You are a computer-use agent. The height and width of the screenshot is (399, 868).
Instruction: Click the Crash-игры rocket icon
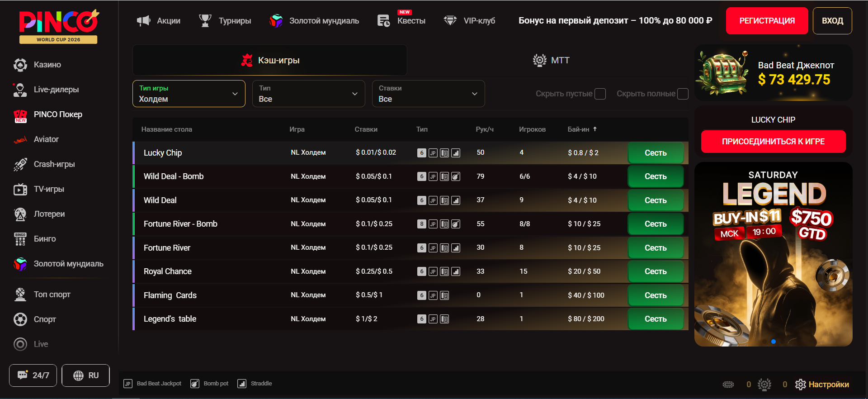(x=20, y=164)
